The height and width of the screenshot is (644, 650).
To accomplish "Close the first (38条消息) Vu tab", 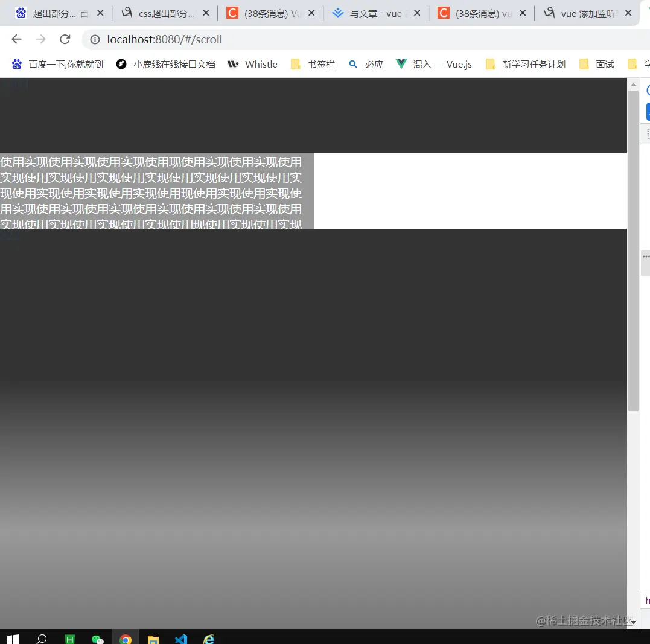I will point(312,13).
